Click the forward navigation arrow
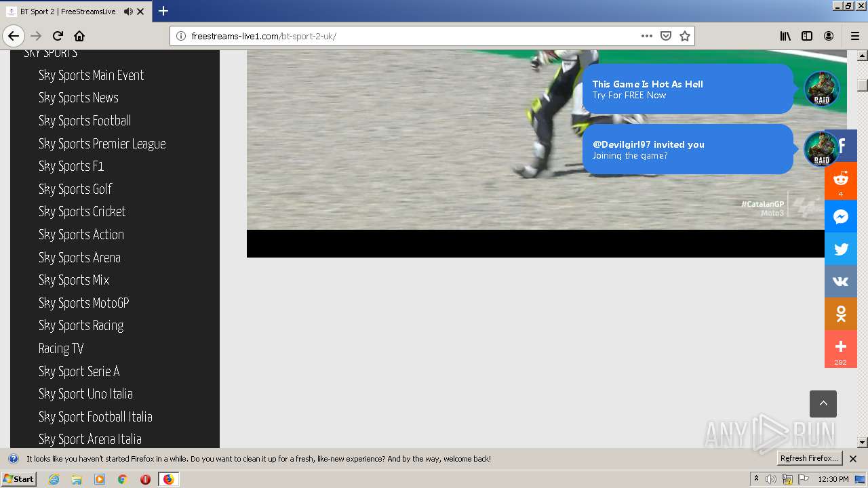Image resolution: width=868 pixels, height=488 pixels. point(37,36)
